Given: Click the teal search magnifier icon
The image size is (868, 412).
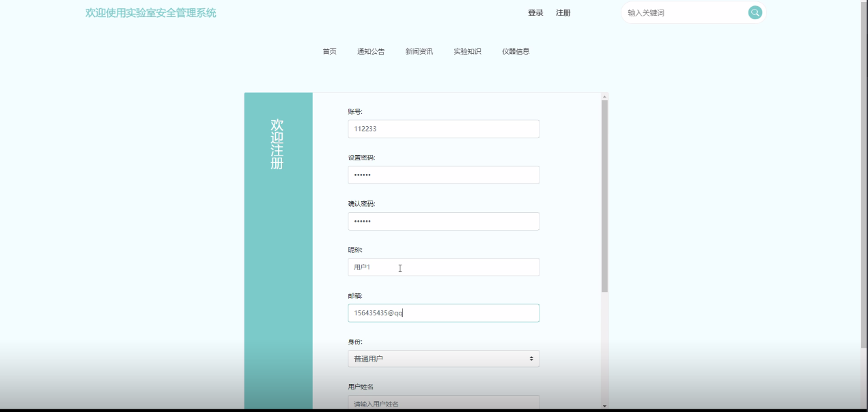Looking at the screenshot, I should 755,12.
